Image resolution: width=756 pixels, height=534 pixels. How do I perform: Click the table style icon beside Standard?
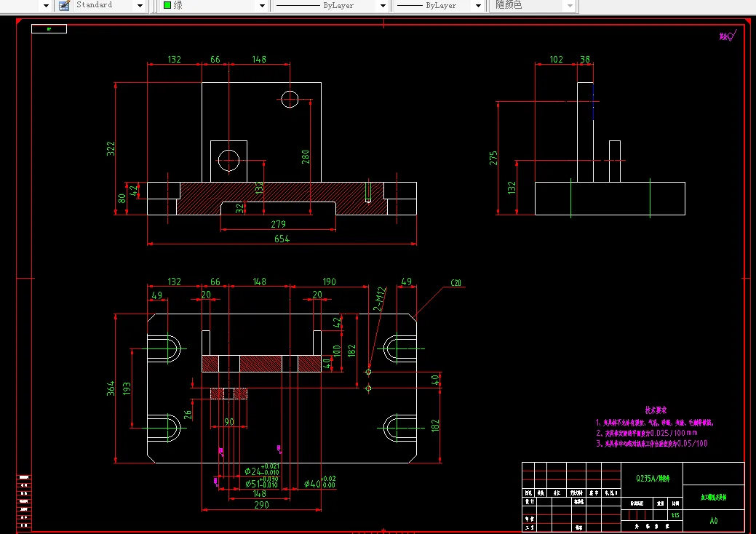[64, 5]
